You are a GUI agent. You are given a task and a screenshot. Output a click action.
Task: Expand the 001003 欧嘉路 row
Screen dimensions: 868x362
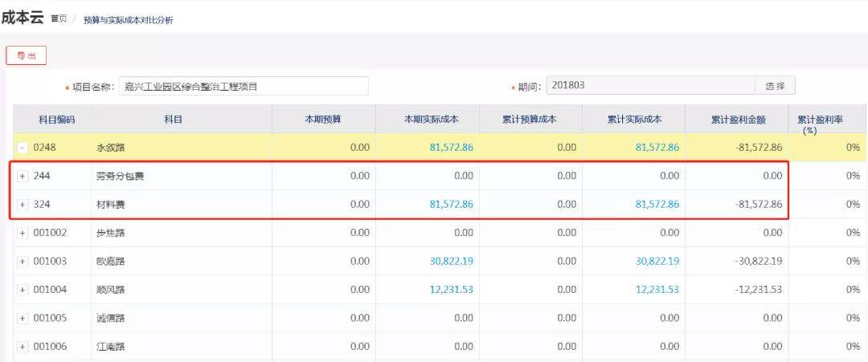point(23,262)
